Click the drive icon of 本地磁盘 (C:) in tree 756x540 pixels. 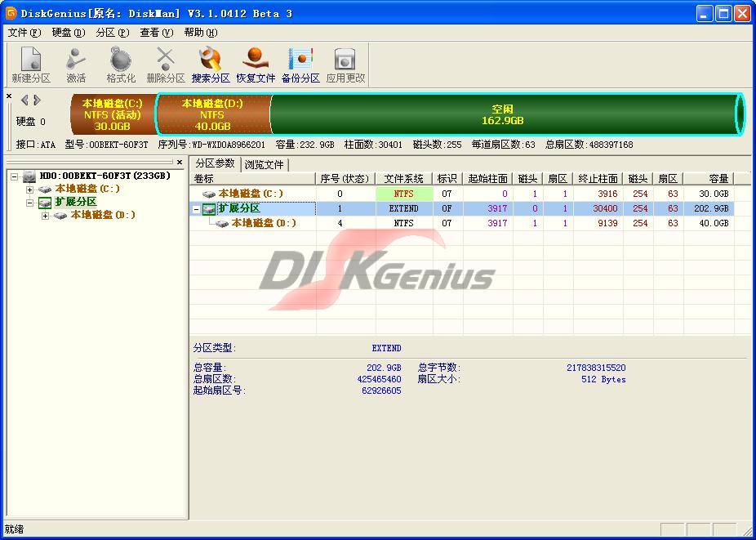pos(46,190)
